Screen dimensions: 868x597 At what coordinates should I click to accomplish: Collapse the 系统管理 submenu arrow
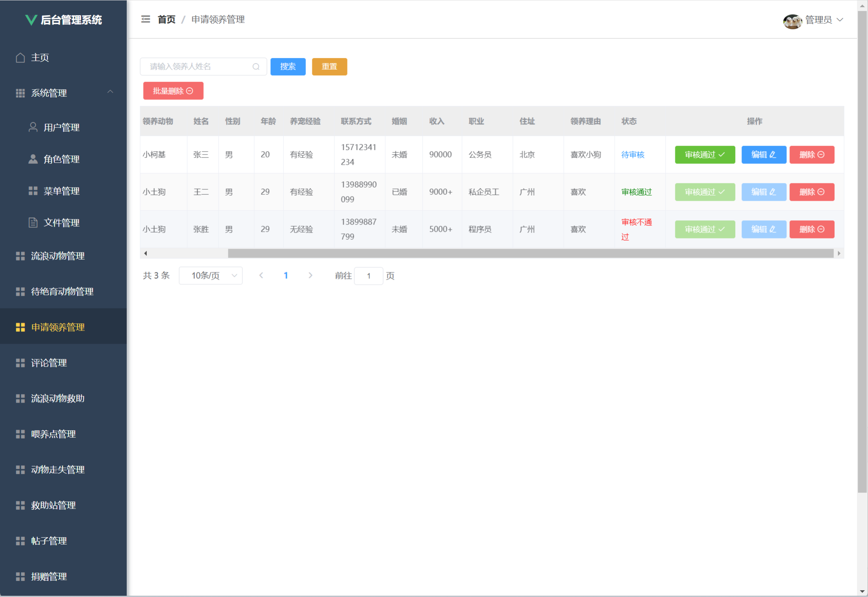(x=110, y=92)
